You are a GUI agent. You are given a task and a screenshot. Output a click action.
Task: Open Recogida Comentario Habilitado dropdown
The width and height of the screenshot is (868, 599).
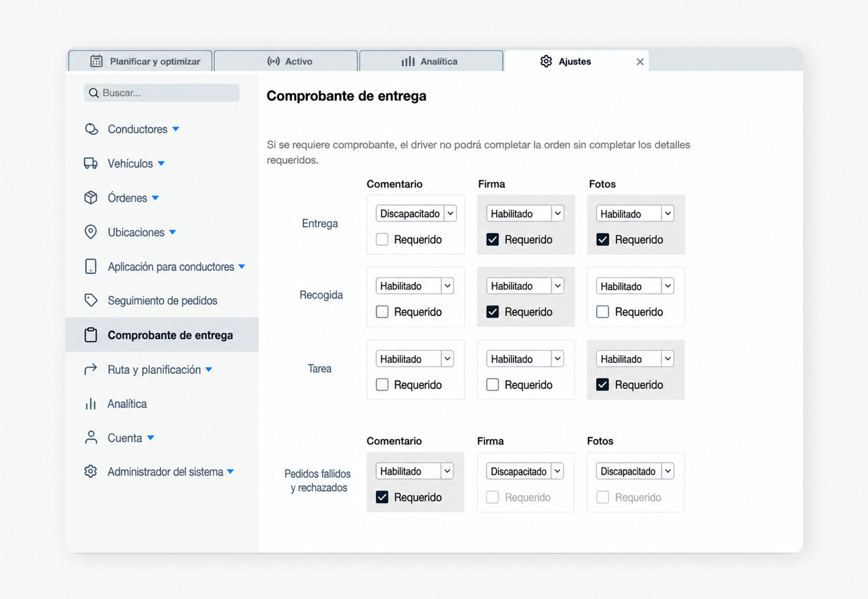(415, 286)
